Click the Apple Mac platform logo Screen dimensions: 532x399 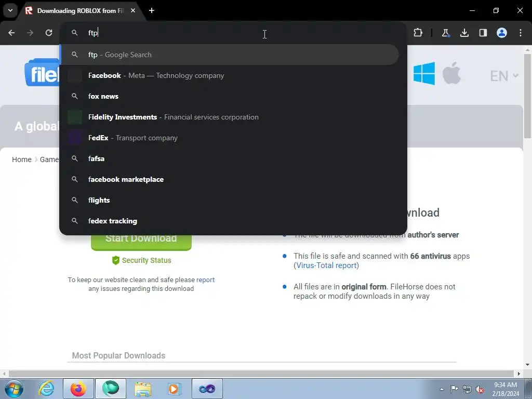pyautogui.click(x=451, y=73)
